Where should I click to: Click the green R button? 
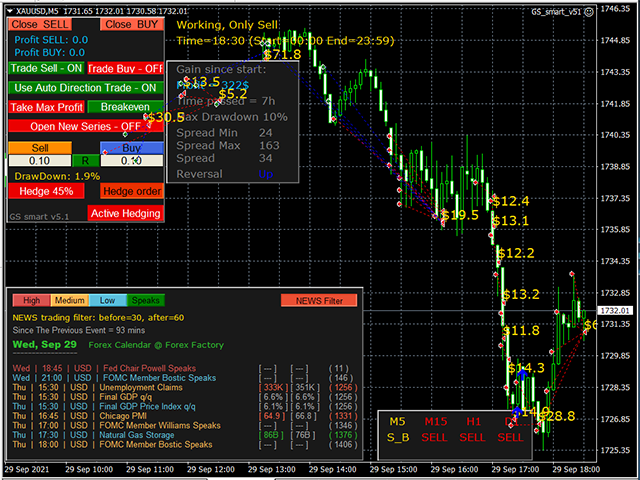pos(85,160)
